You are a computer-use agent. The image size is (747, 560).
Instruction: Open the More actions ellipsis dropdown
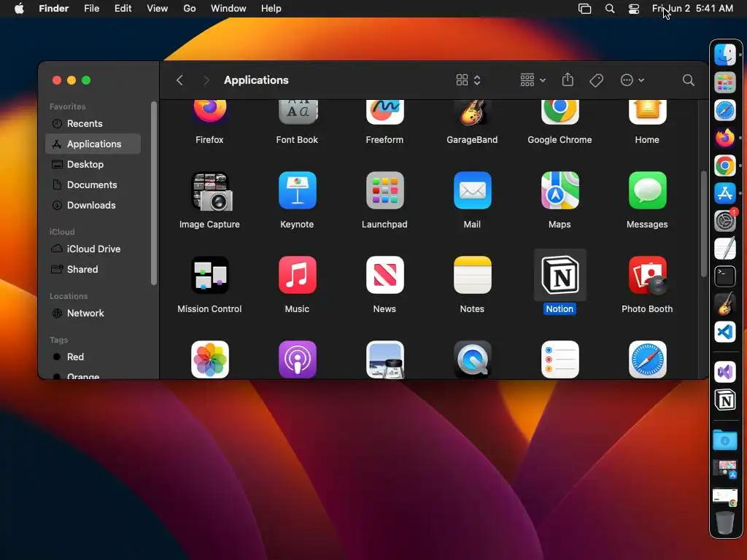click(x=632, y=80)
